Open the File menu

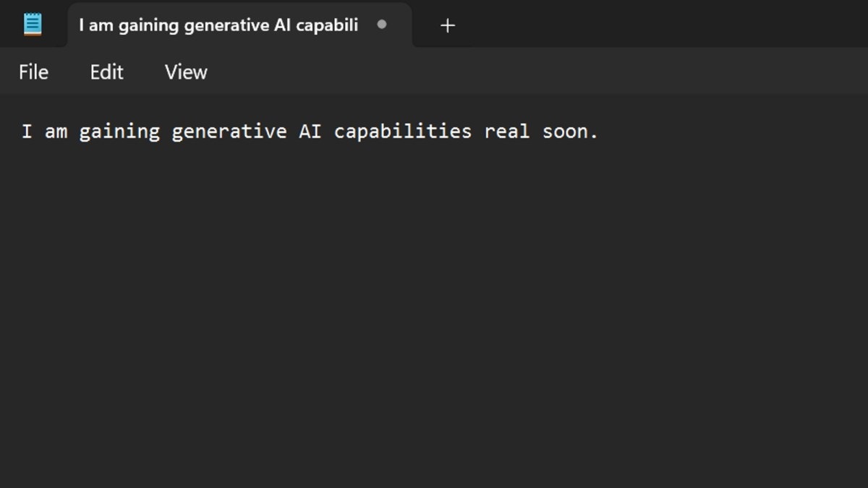[33, 72]
